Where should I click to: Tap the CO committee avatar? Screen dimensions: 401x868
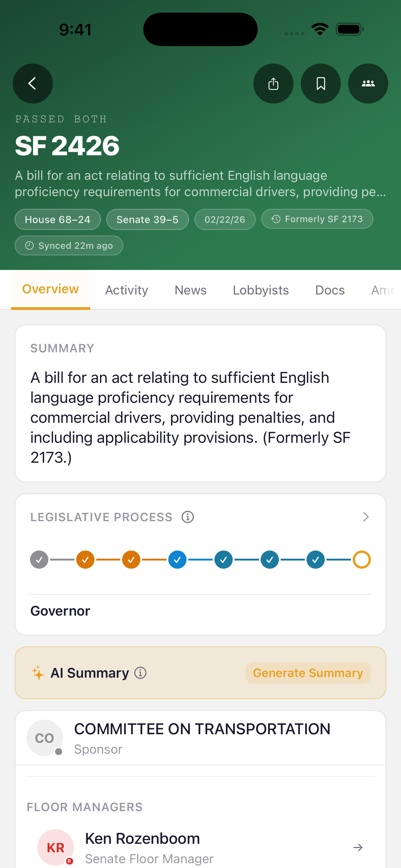pyautogui.click(x=45, y=738)
